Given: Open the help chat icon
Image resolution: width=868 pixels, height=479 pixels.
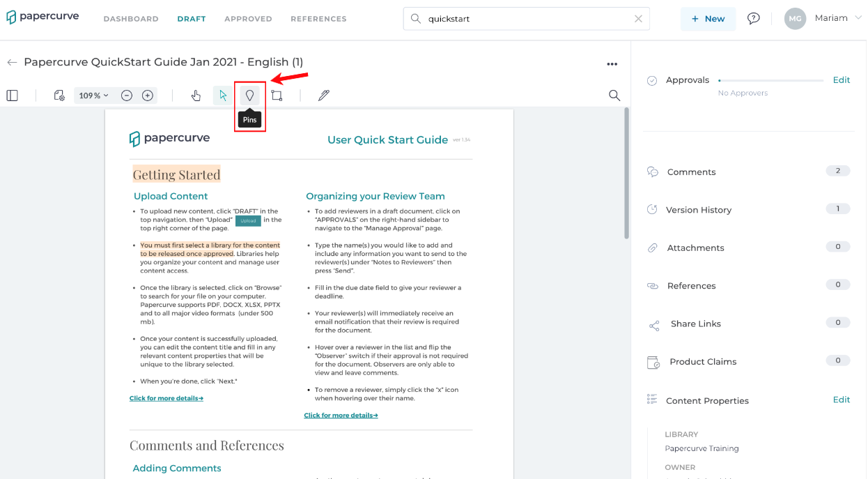Looking at the screenshot, I should tap(753, 18).
